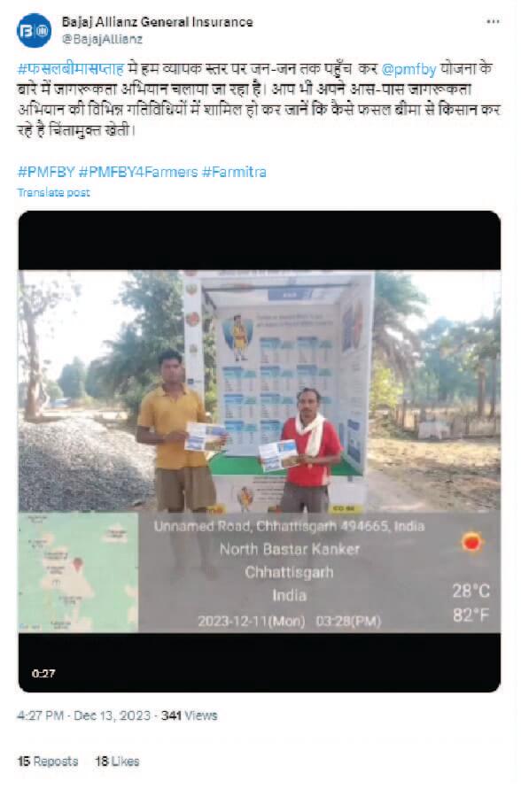Open the @BajajAllianz handle
Screen dimensions: 521x812
click(102, 39)
